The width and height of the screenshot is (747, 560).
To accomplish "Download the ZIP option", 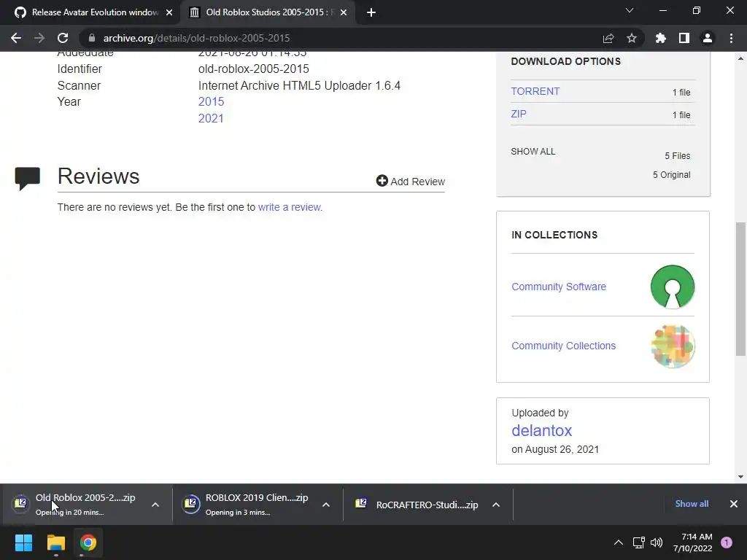I will tap(519, 114).
